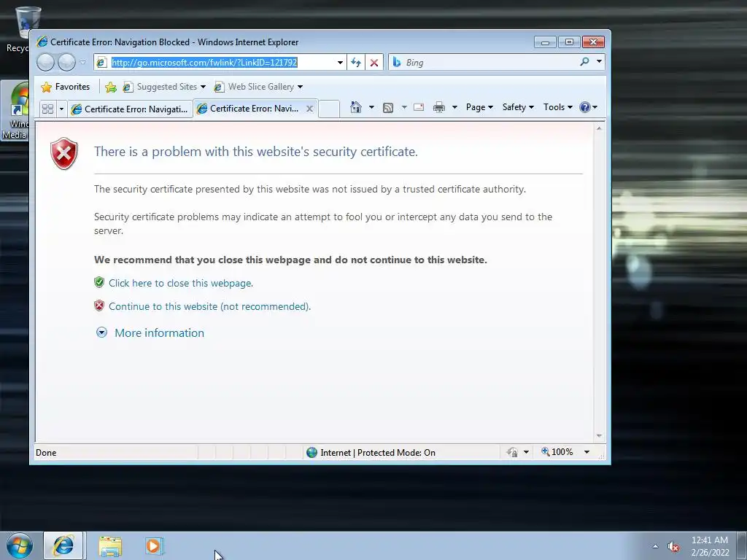Viewport: 747px width, 560px height.
Task: Click the small red shield continue icon
Action: (99, 306)
